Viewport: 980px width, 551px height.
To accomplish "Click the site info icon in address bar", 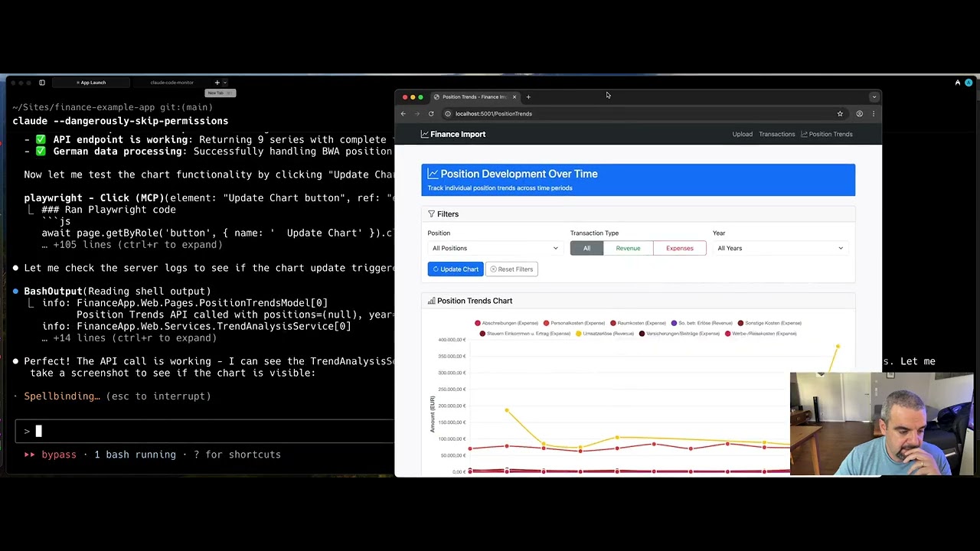I will pyautogui.click(x=448, y=114).
